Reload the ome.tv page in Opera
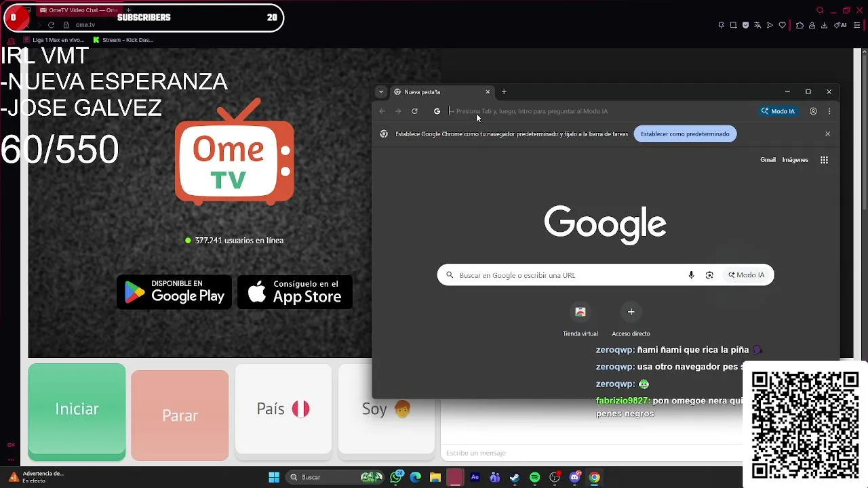Viewport: 868px width, 488px height. pyautogui.click(x=51, y=25)
